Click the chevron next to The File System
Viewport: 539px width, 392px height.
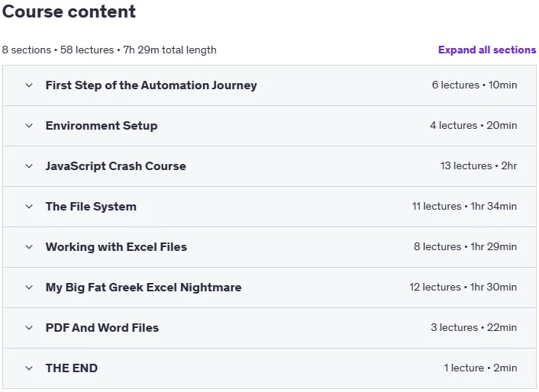tap(29, 207)
